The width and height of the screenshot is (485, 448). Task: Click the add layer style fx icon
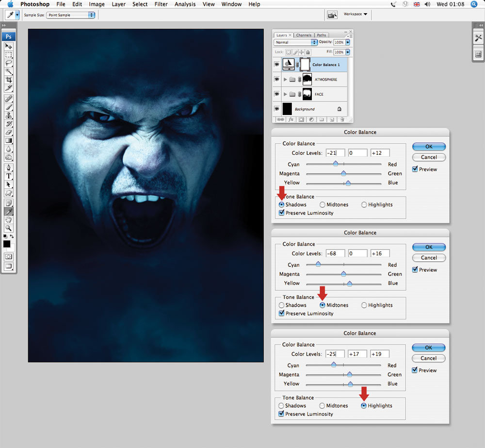pos(291,119)
